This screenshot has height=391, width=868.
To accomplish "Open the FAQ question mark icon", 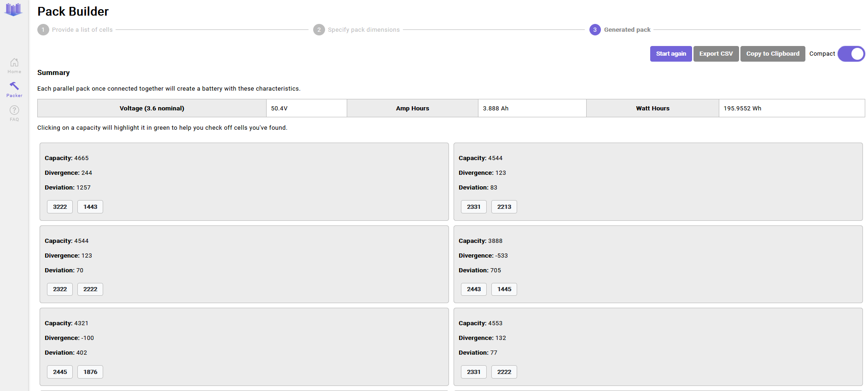I will (x=14, y=110).
